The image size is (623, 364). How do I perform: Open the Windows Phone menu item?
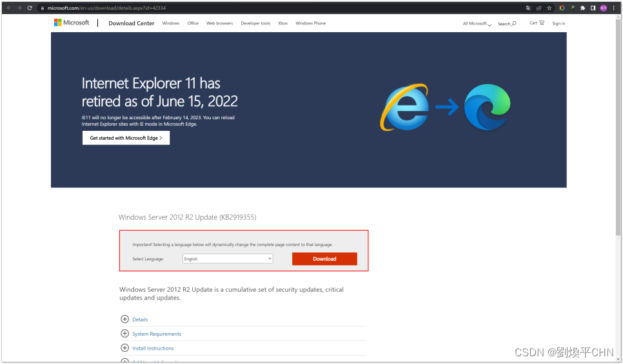[x=311, y=23]
